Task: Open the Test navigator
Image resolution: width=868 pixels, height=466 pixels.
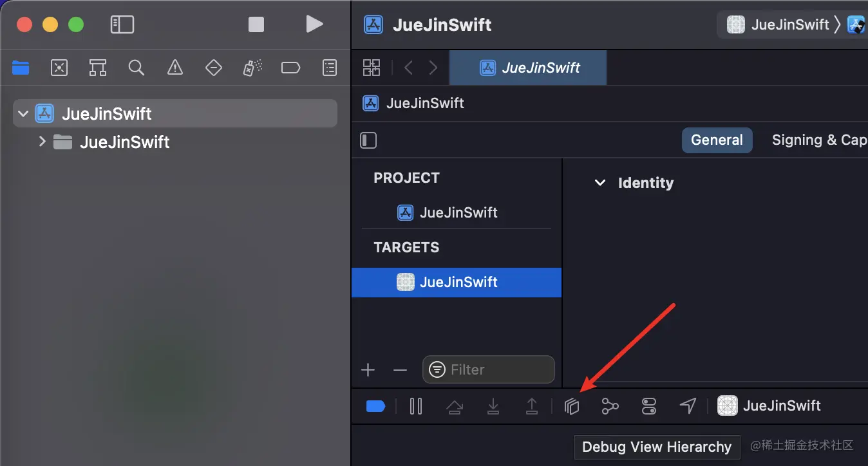Action: [x=214, y=67]
